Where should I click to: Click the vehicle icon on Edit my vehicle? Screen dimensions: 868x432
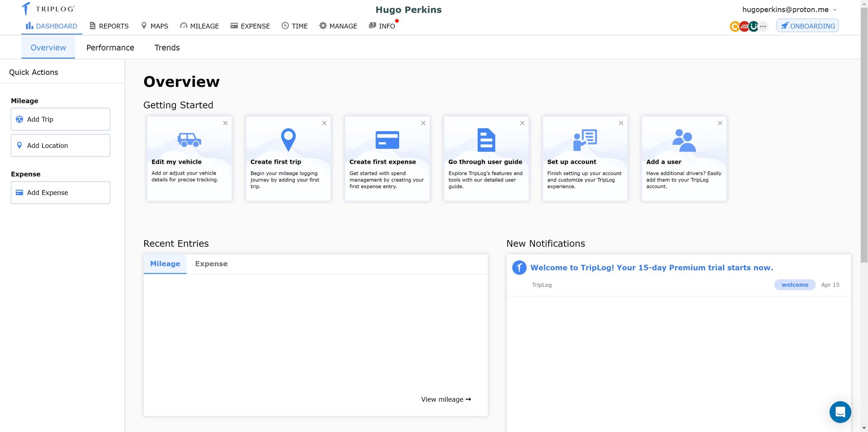click(x=189, y=140)
